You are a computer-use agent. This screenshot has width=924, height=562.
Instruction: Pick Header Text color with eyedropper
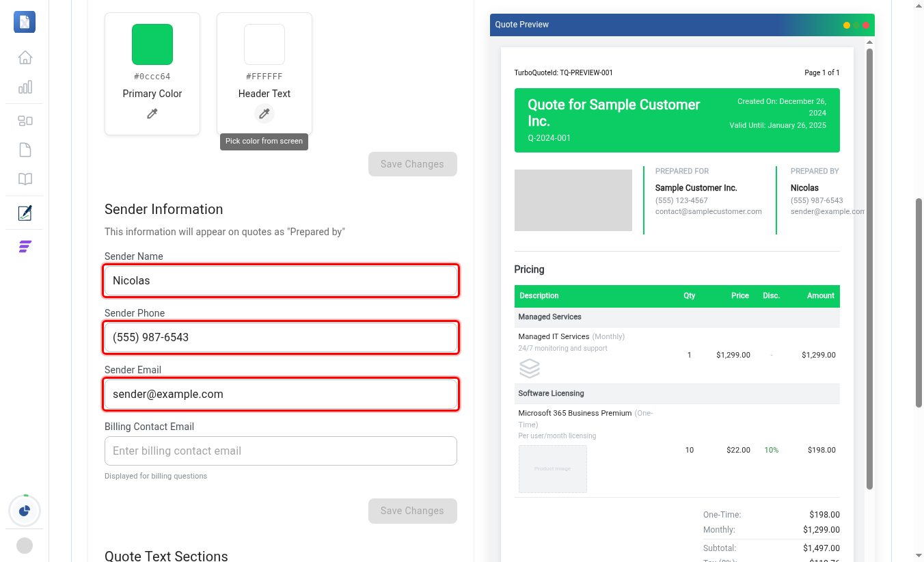[264, 113]
